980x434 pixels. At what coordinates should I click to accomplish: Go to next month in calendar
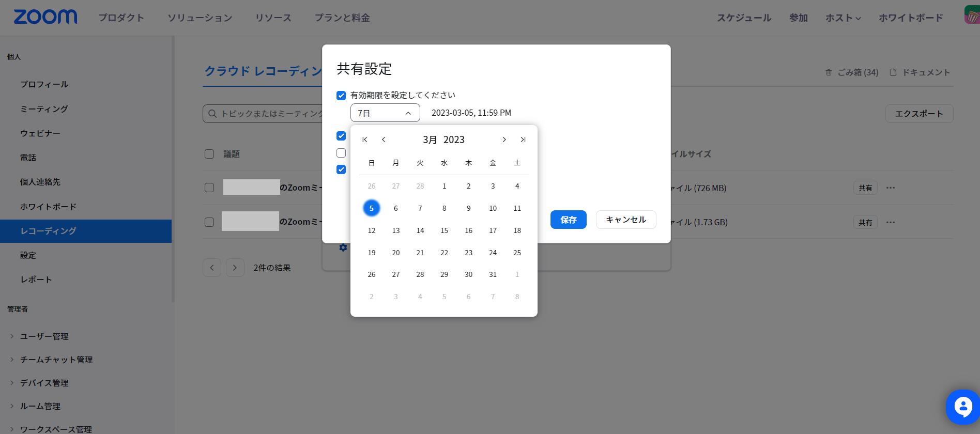coord(504,139)
